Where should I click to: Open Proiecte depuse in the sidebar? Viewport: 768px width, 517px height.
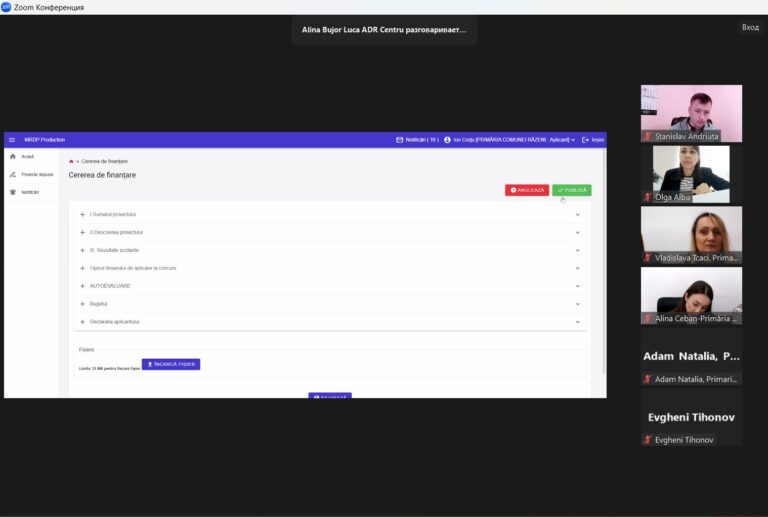[30, 174]
